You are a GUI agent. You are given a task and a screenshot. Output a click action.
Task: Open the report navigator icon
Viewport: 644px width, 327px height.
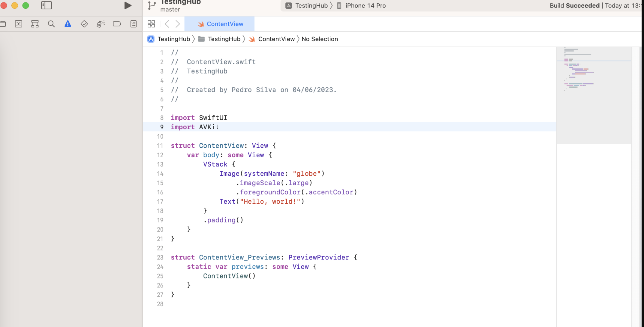click(x=134, y=24)
